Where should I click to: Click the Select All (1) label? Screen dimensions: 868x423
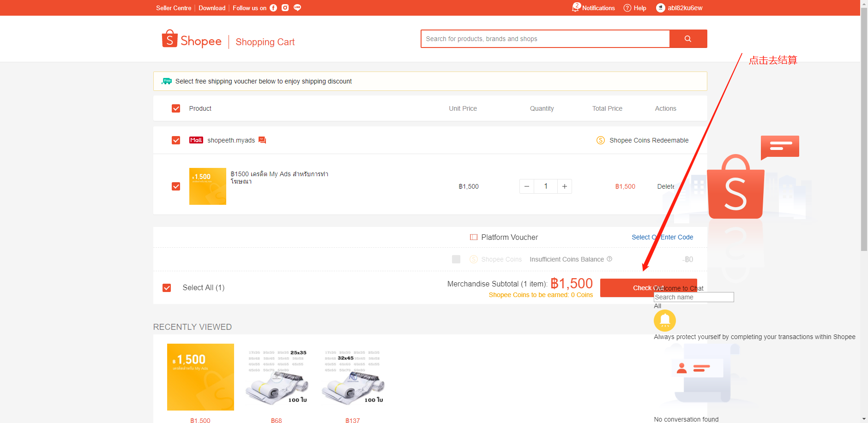[x=204, y=288]
